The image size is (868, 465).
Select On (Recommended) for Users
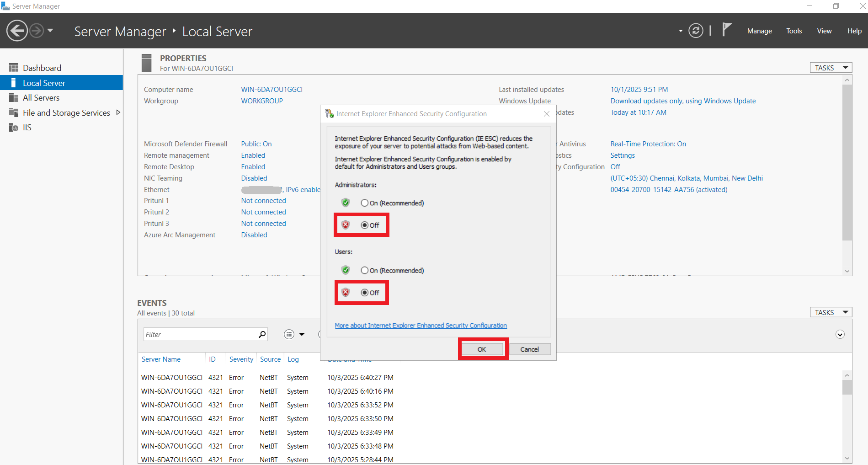pos(364,270)
